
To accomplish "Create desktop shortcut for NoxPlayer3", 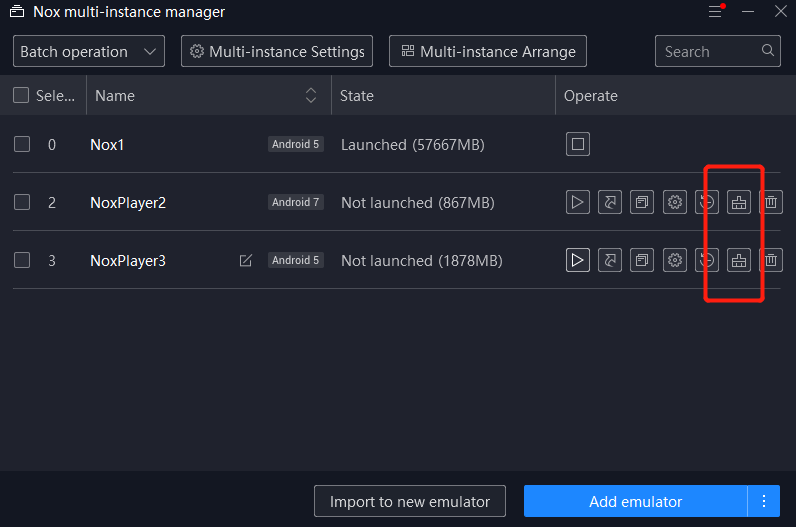I will coord(610,260).
